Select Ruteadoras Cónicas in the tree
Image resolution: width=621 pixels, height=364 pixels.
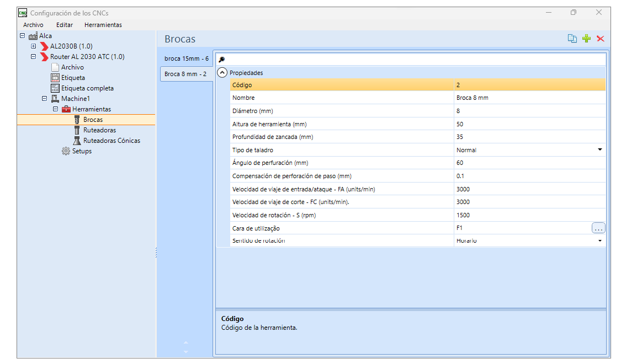tap(112, 141)
